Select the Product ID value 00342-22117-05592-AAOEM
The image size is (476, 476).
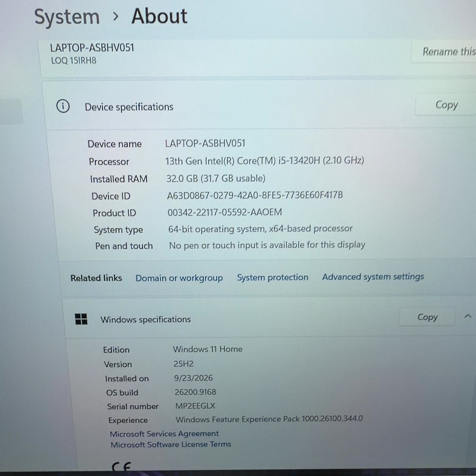(x=225, y=212)
